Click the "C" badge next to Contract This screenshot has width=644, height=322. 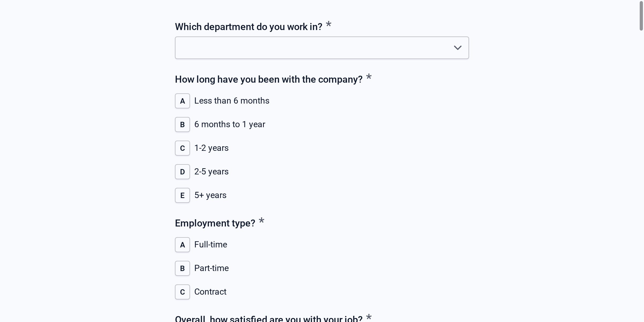click(182, 292)
